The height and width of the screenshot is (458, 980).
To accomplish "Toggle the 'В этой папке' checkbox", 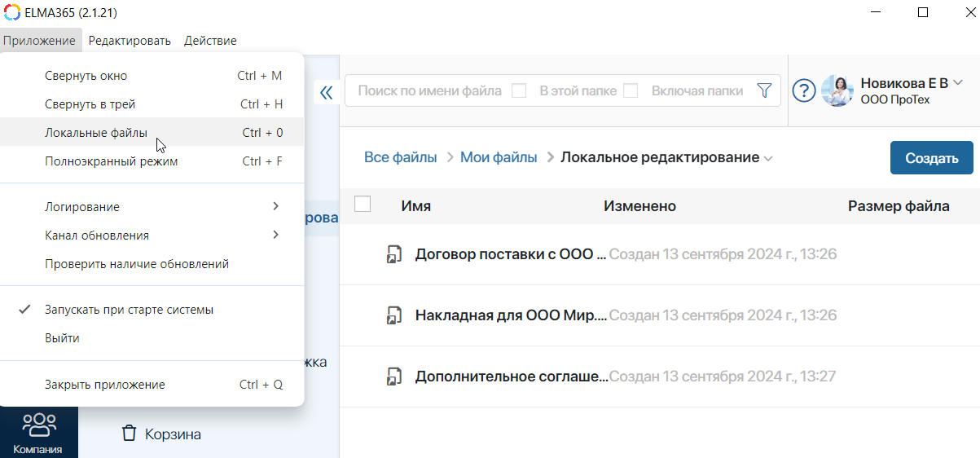I will [x=519, y=90].
